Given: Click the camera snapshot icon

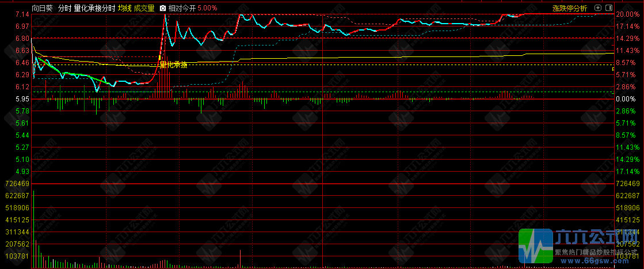Looking at the screenshot, I should [x=163, y=8].
